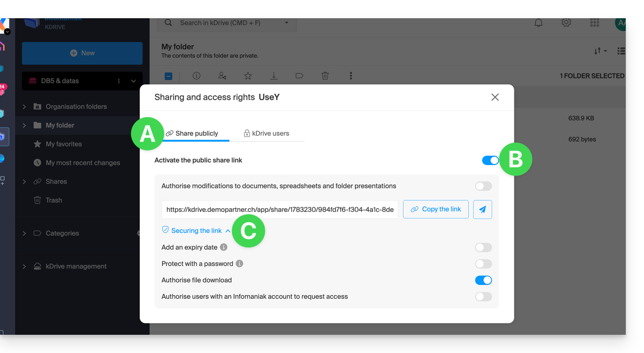Close the Sharing and access rights dialog

pyautogui.click(x=495, y=97)
